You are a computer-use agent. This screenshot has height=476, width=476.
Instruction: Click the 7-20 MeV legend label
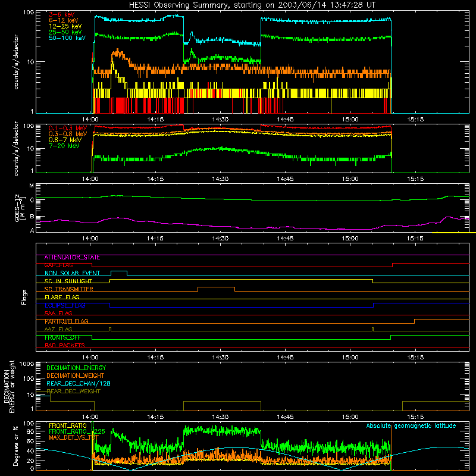pyautogui.click(x=64, y=146)
